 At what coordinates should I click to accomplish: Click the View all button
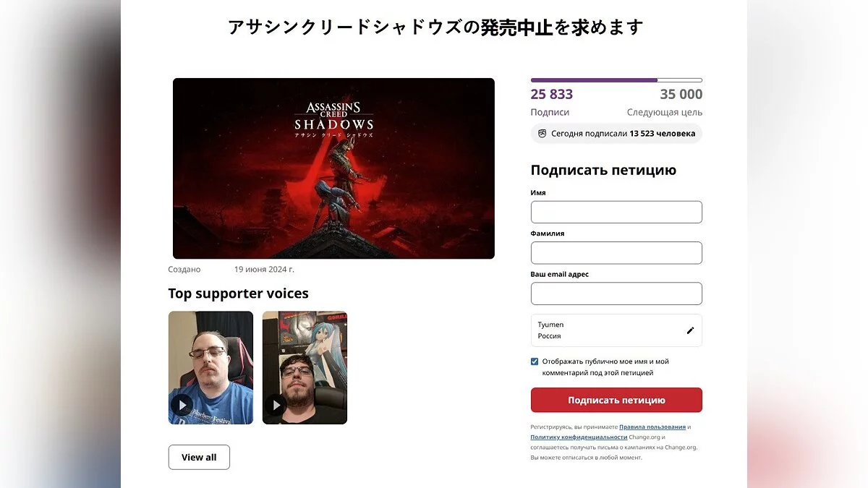tap(199, 457)
